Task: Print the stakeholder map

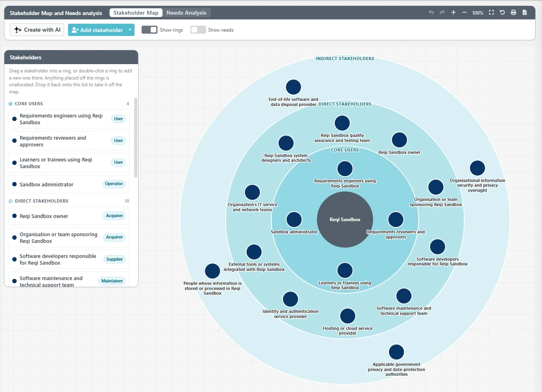Action: (x=513, y=13)
